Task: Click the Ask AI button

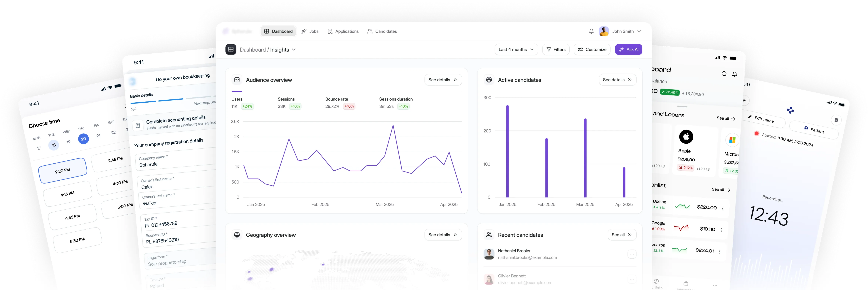Action: pyautogui.click(x=628, y=50)
